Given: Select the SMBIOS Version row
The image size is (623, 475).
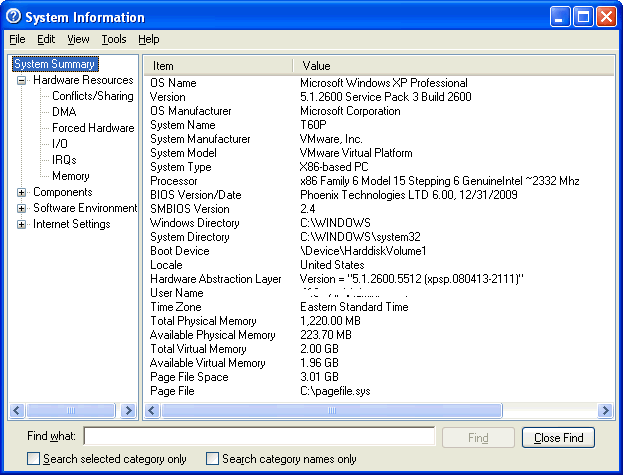Looking at the screenshot, I should tap(379, 209).
